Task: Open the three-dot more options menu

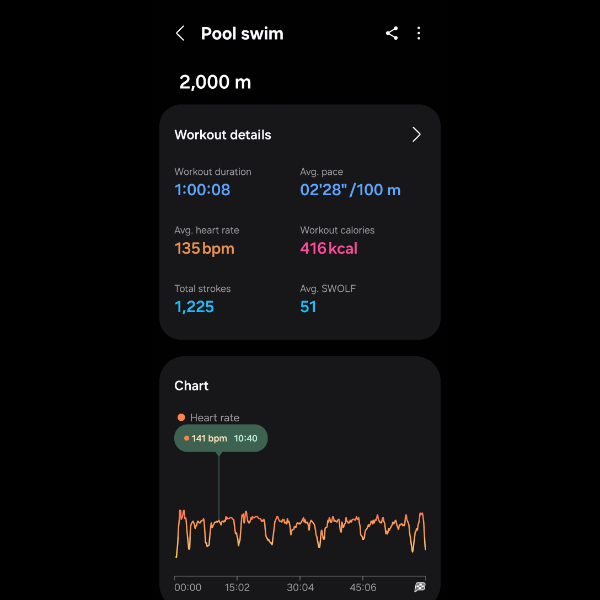Action: coord(418,33)
